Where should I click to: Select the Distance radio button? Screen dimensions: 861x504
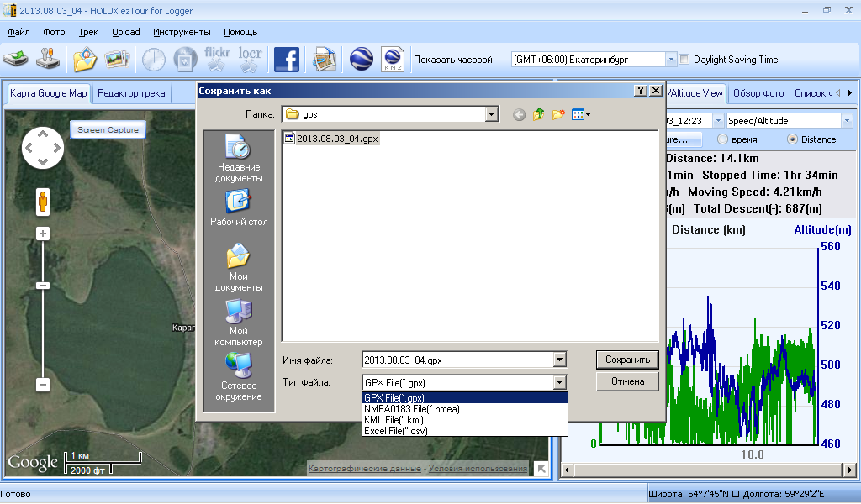point(792,139)
